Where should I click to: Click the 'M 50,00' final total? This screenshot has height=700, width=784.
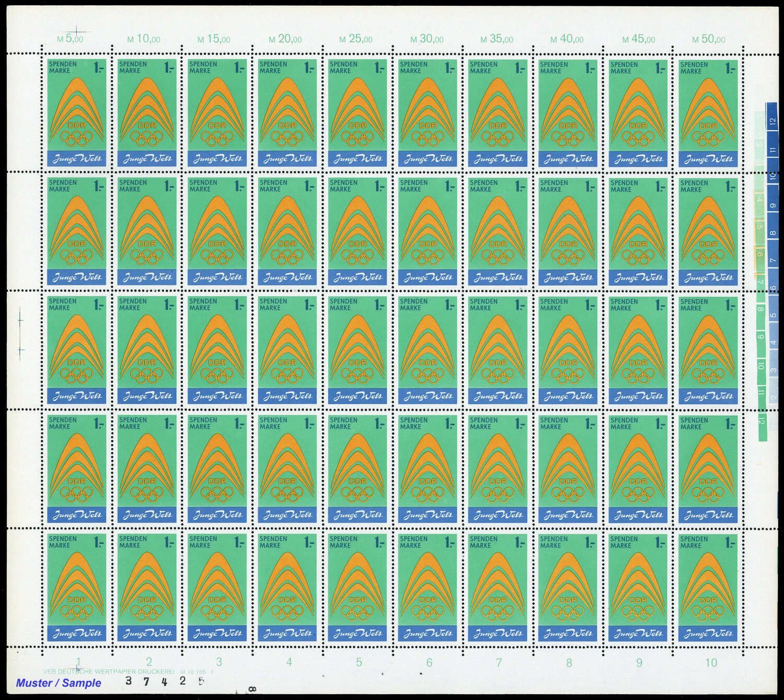[709, 39]
